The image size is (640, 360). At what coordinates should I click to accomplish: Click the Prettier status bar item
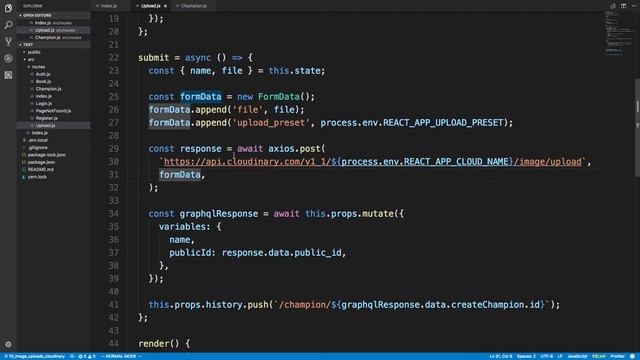pos(617,356)
